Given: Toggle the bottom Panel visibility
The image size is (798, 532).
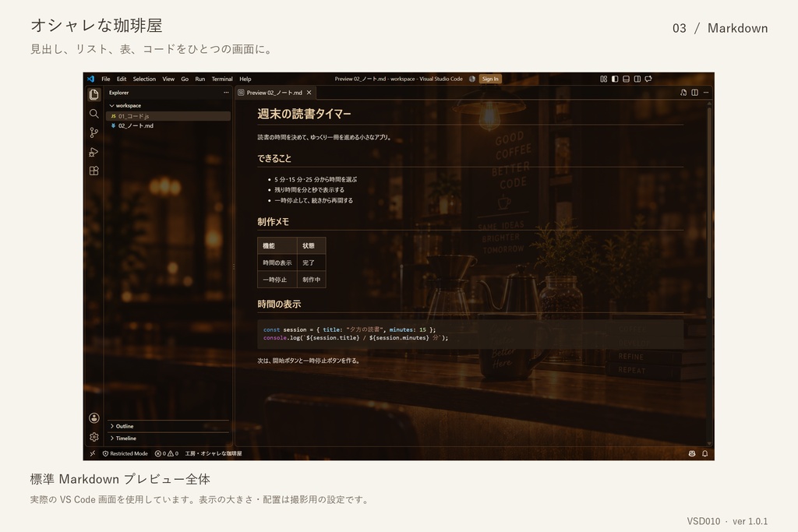Looking at the screenshot, I should [626, 79].
